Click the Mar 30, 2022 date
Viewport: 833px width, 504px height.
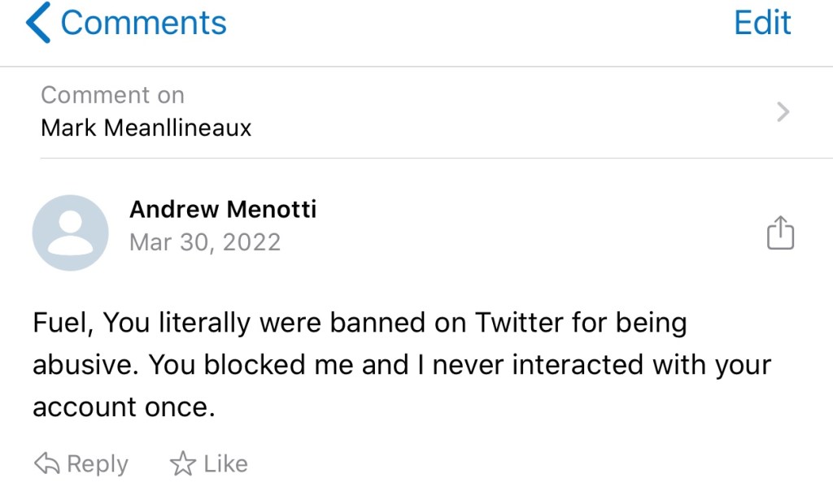205,242
